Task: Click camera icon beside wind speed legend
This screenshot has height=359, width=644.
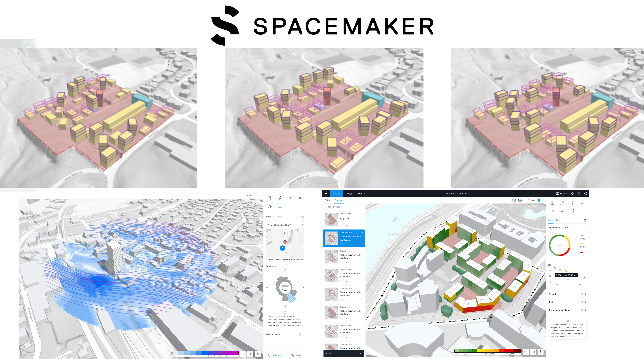Action: click(250, 354)
